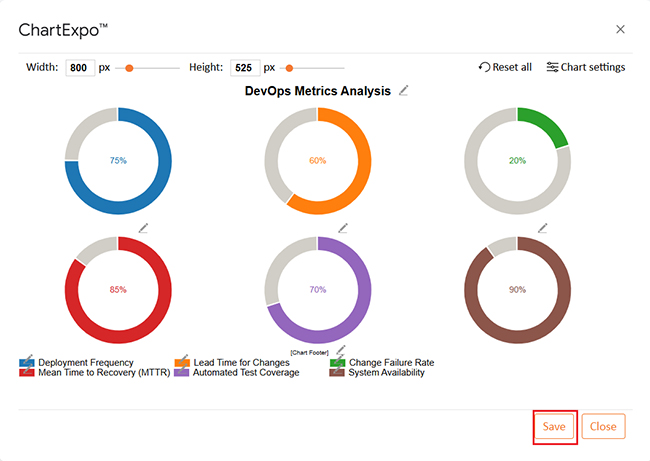Click pencil icon on Lead Time legend
The height and width of the screenshot is (461, 650).
point(185,357)
